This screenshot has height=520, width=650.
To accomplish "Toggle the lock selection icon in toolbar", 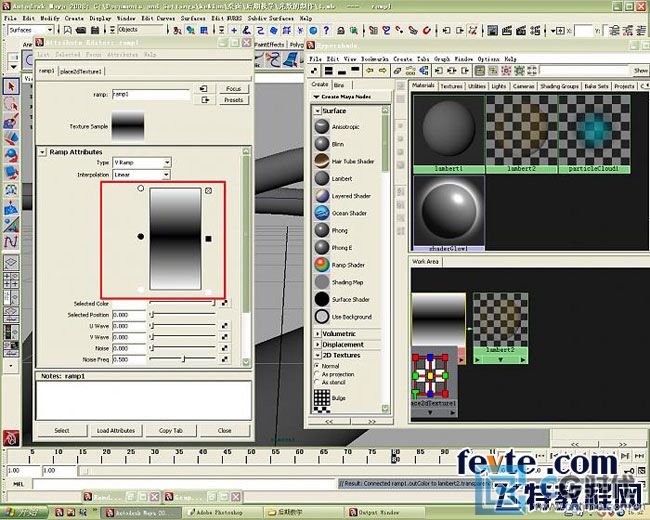I will coord(340,30).
